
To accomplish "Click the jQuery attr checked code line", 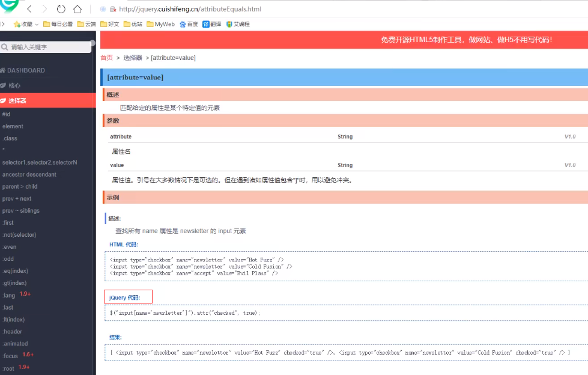I will tap(184, 312).
